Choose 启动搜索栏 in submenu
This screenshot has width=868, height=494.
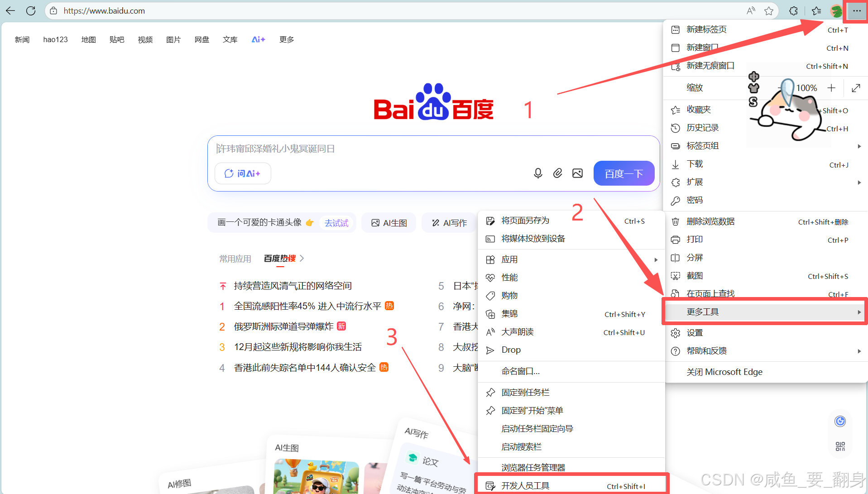571,447
